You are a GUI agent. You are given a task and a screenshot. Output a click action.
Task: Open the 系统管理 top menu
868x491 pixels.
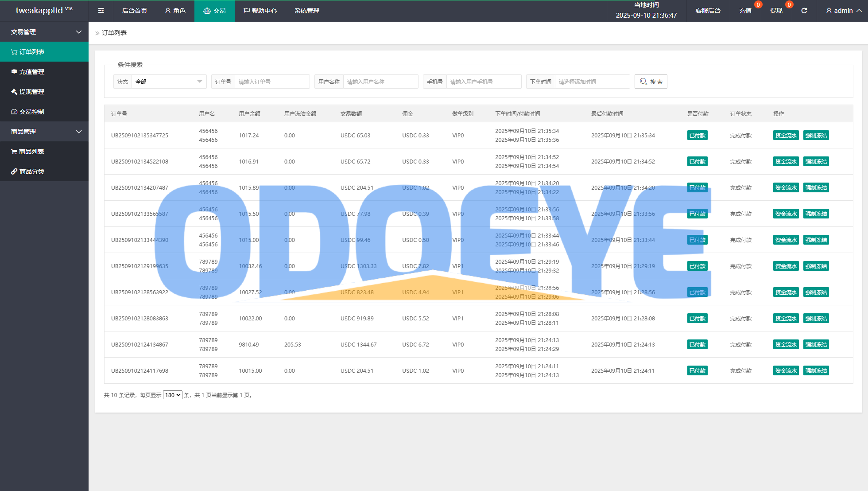click(x=306, y=11)
